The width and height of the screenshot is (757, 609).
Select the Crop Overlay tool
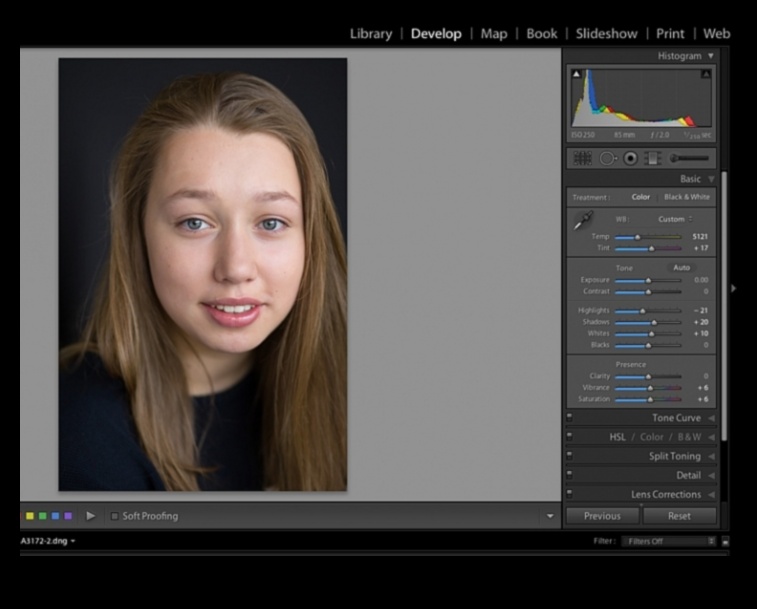[582, 158]
